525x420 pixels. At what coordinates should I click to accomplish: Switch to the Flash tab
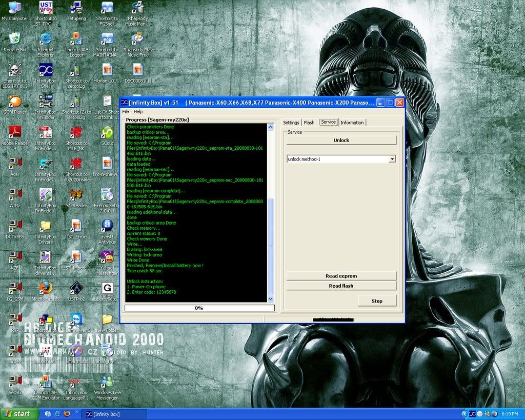[309, 123]
